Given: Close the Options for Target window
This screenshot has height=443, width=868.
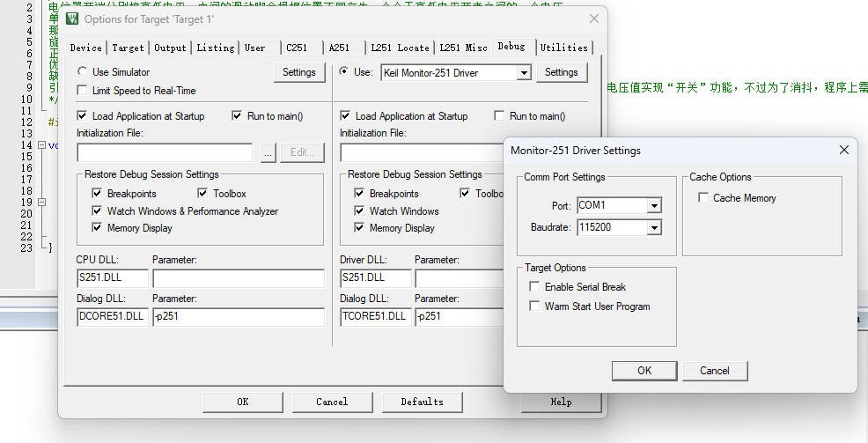Looking at the screenshot, I should [594, 18].
